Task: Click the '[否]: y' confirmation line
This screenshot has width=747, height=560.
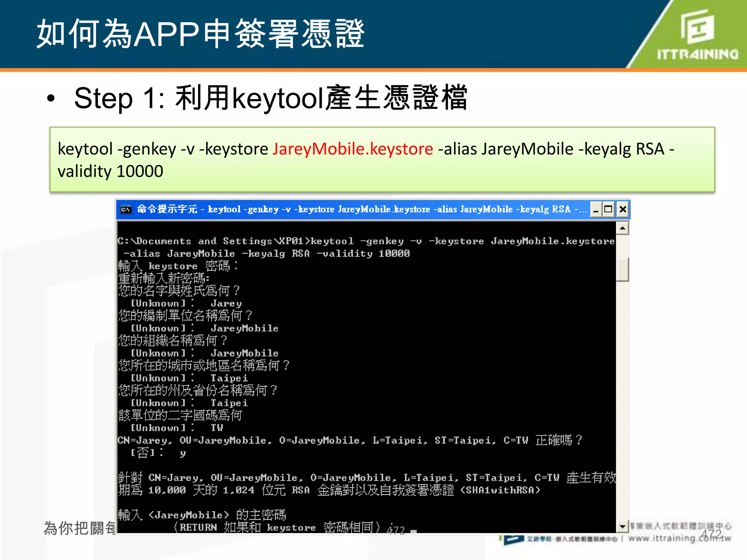Action: click(158, 453)
